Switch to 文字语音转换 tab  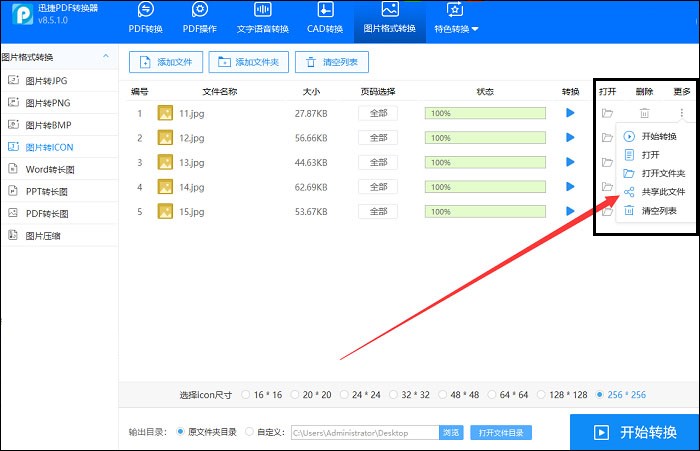coord(262,19)
